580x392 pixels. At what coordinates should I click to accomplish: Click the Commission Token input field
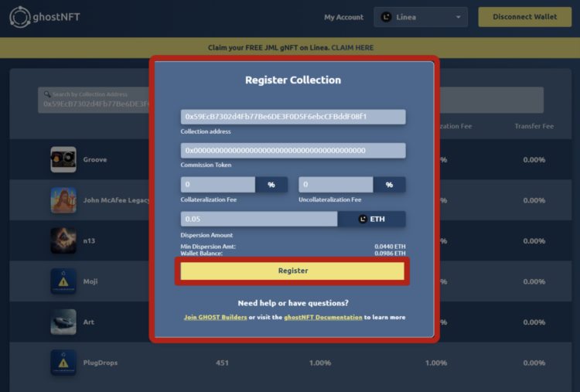pyautogui.click(x=292, y=150)
